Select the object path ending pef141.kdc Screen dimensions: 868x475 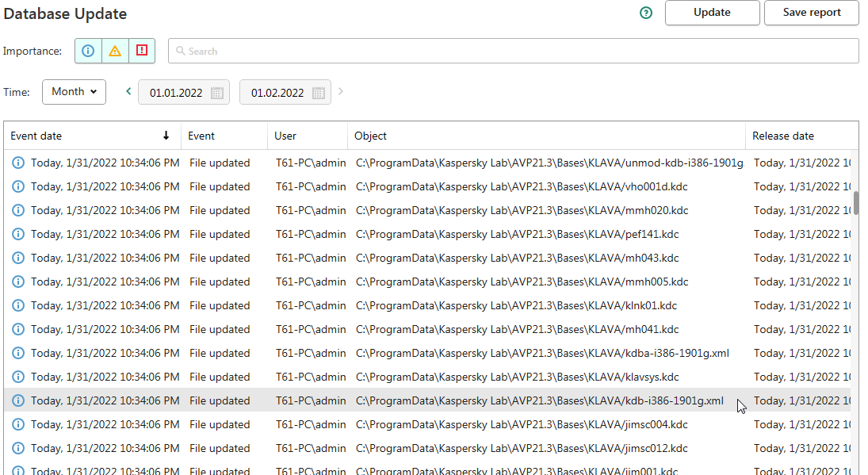pos(517,234)
